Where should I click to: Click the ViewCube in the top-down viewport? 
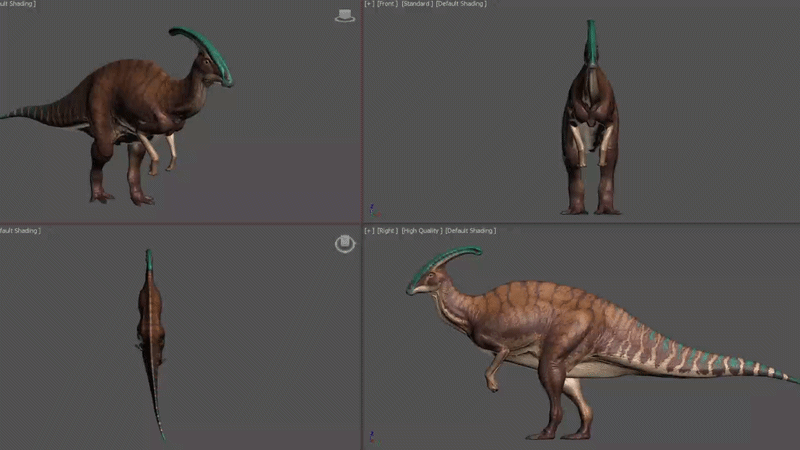click(345, 243)
